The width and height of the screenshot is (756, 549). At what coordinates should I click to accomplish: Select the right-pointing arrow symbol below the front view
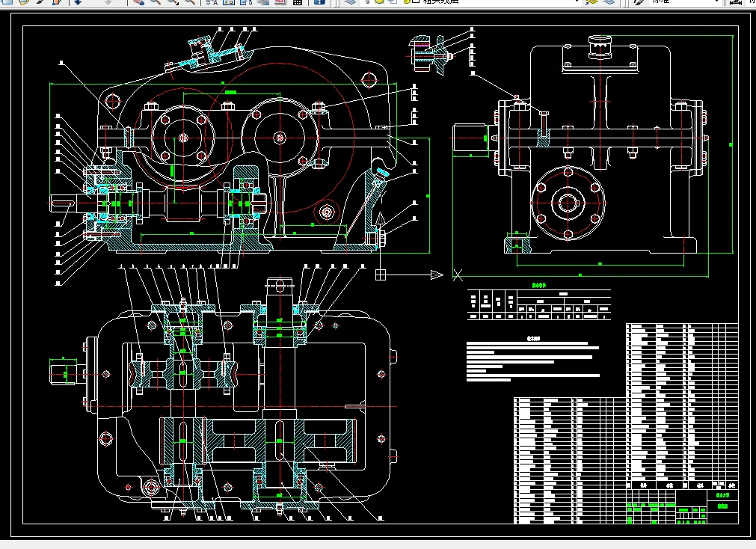pos(437,275)
